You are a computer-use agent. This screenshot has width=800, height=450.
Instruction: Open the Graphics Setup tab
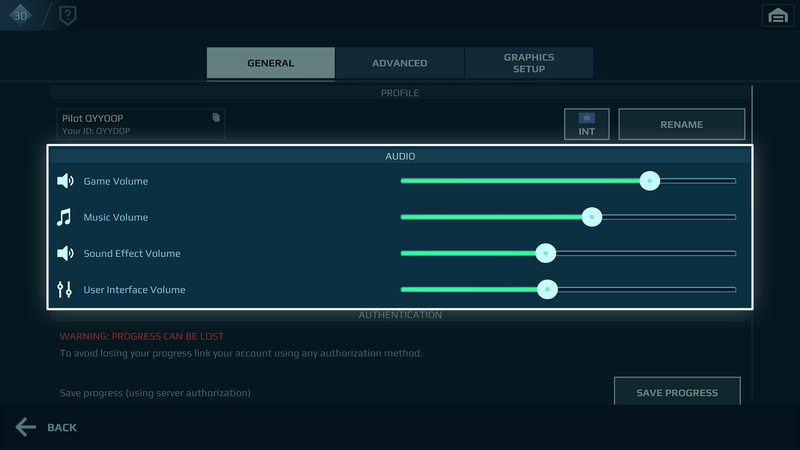529,63
